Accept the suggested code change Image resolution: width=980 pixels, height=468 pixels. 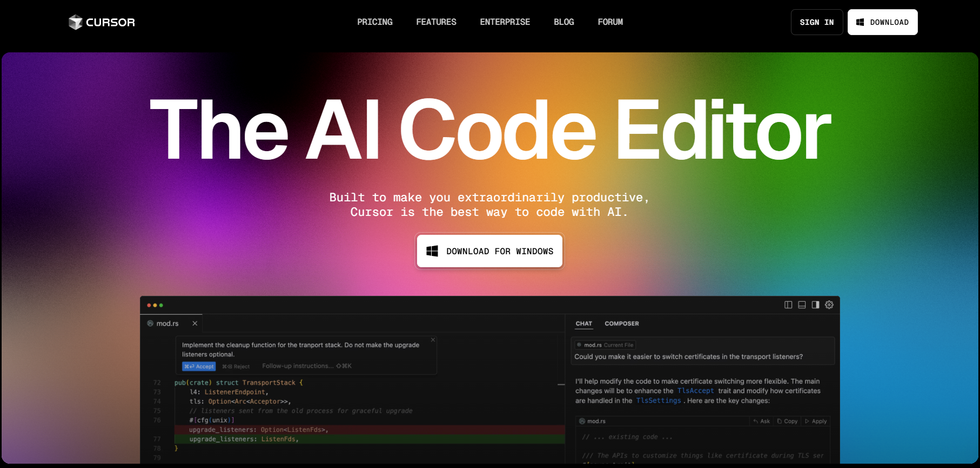click(x=199, y=367)
